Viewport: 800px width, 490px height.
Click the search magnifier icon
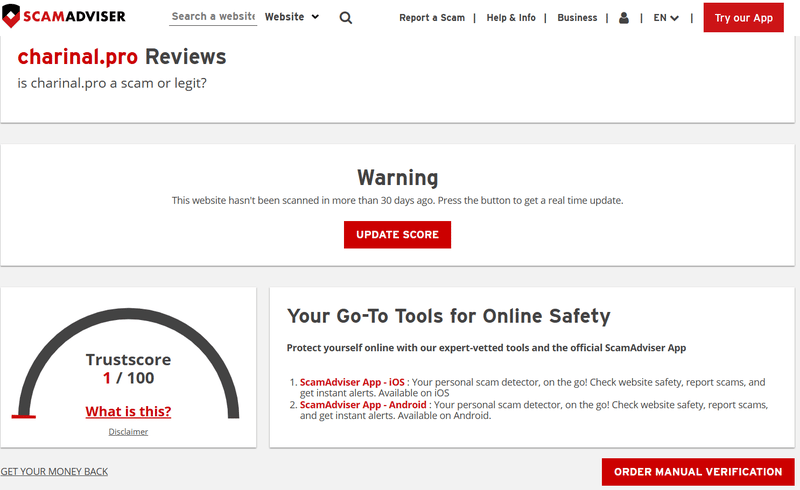pyautogui.click(x=345, y=18)
